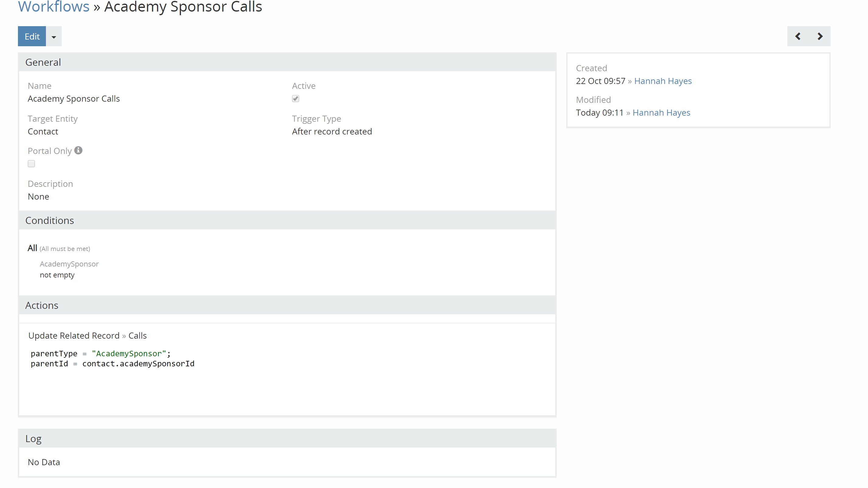Click the Update Related Record Calls action title
868x488 pixels.
(x=87, y=336)
